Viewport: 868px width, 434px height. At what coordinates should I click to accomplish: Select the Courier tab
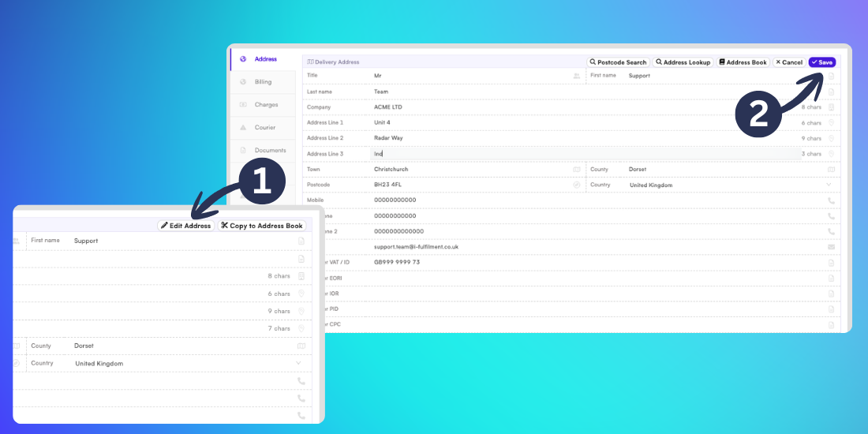point(263,127)
